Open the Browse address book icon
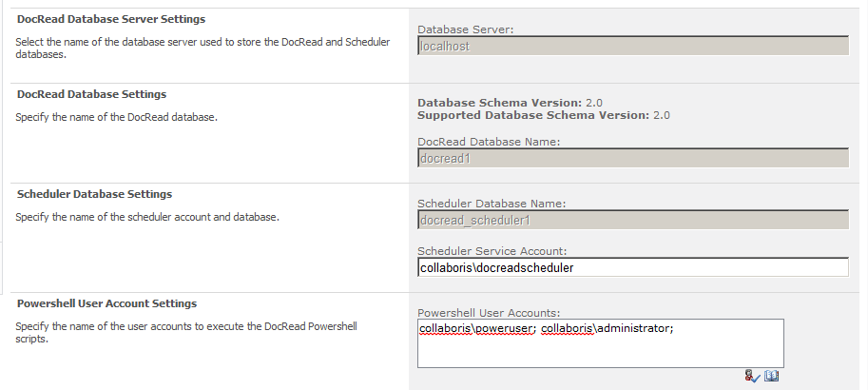Screen dimensions: 868x390 pyautogui.click(x=772, y=377)
